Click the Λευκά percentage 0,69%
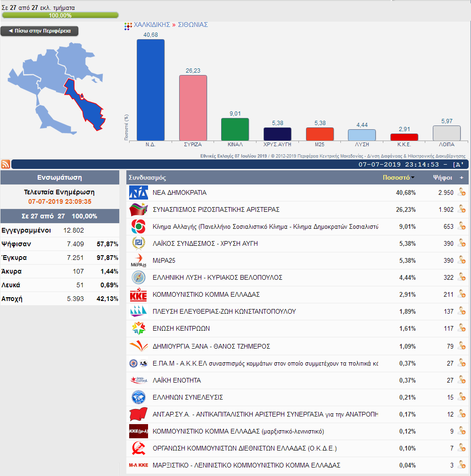The height and width of the screenshot is (476, 471). (x=109, y=285)
